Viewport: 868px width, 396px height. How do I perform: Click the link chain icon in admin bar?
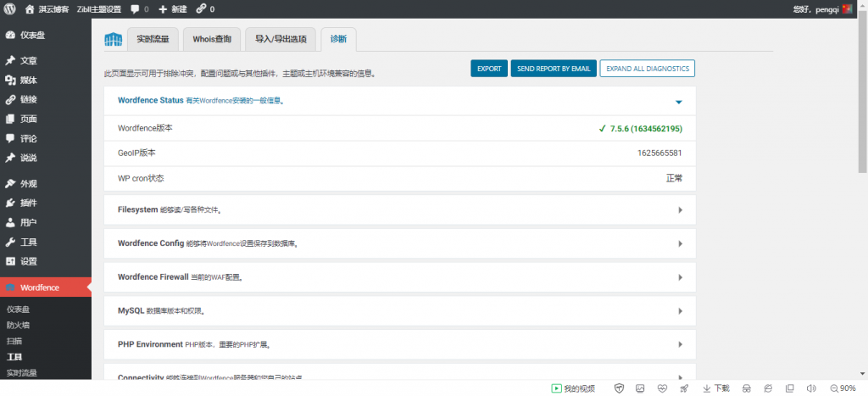[x=202, y=8]
